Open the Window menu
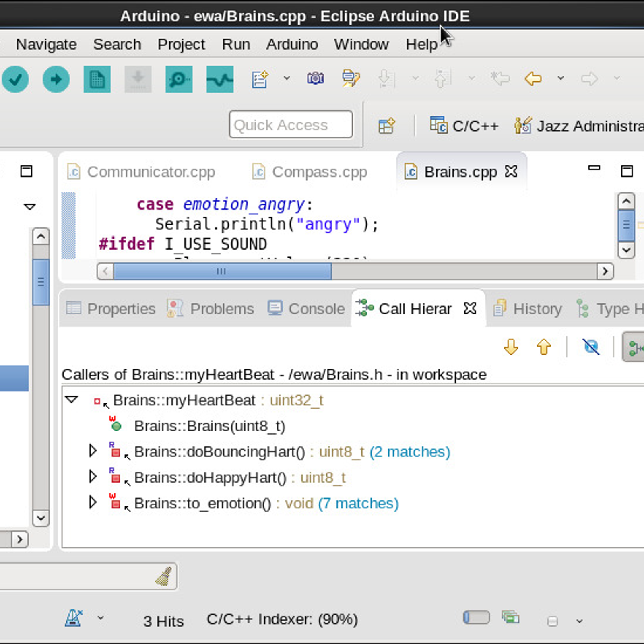This screenshot has height=644, width=644. point(361,44)
